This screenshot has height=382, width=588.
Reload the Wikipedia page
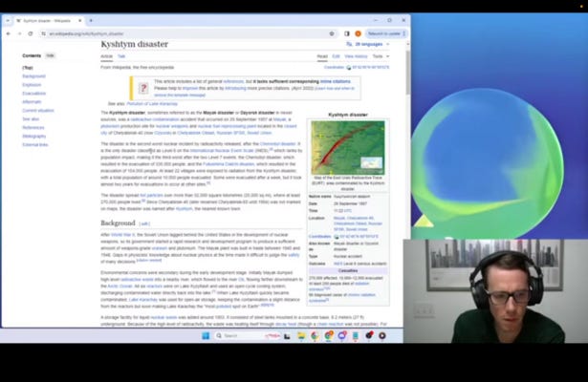(x=31, y=33)
